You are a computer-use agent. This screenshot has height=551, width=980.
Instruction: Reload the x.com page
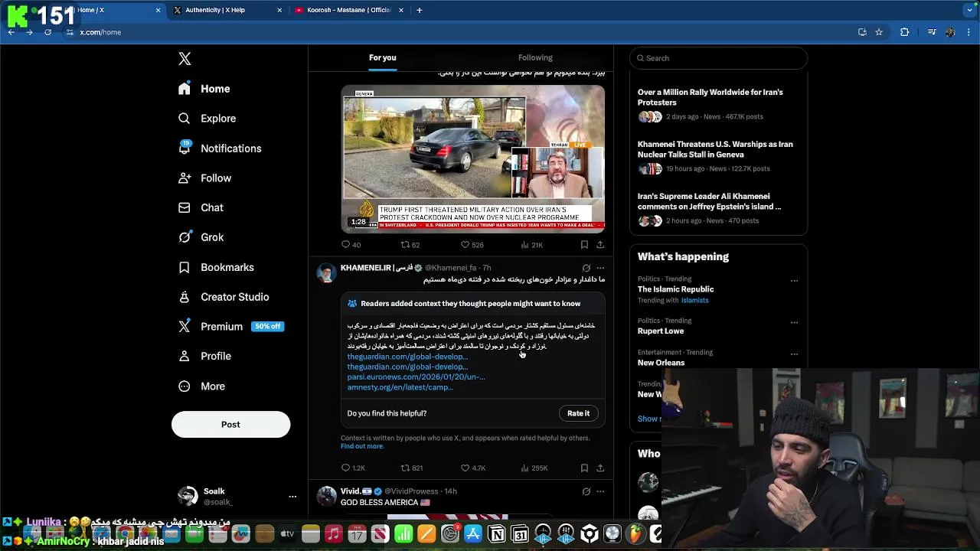pyautogui.click(x=47, y=32)
